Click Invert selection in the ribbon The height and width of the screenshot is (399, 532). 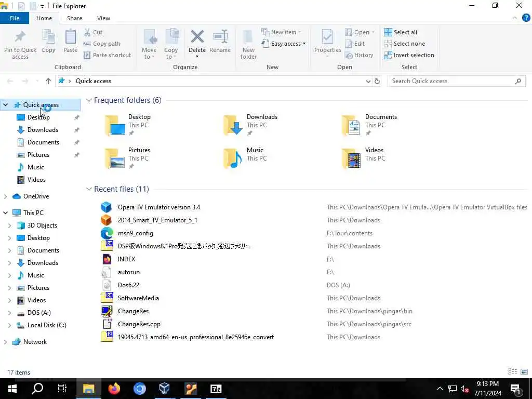click(409, 55)
